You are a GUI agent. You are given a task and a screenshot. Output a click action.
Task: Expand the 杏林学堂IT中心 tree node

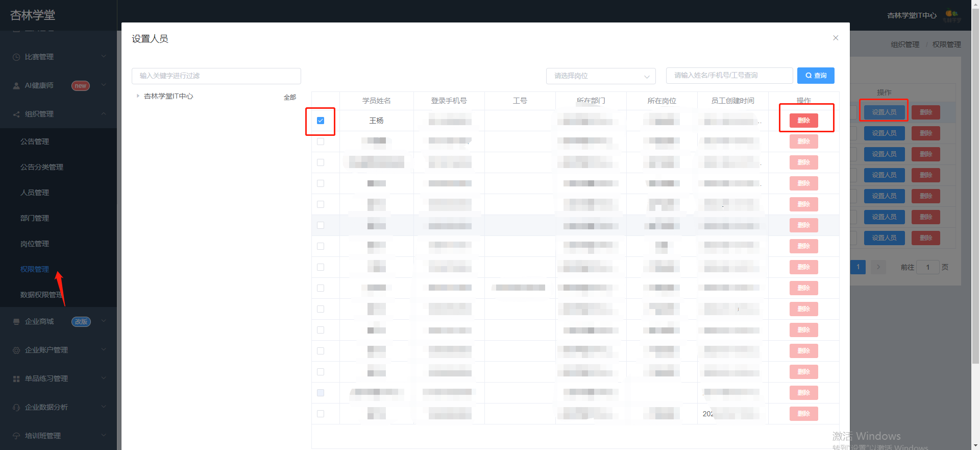[138, 96]
